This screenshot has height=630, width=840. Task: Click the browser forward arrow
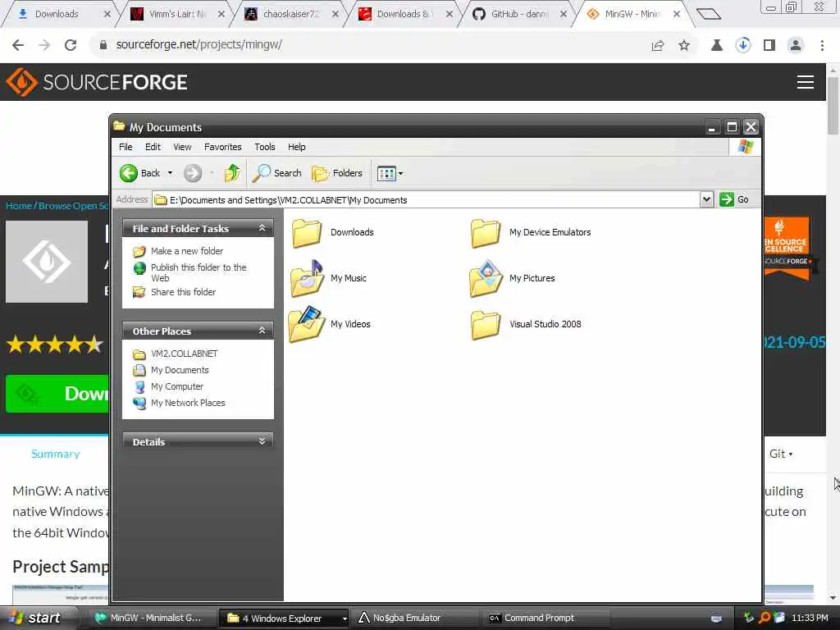pos(44,45)
